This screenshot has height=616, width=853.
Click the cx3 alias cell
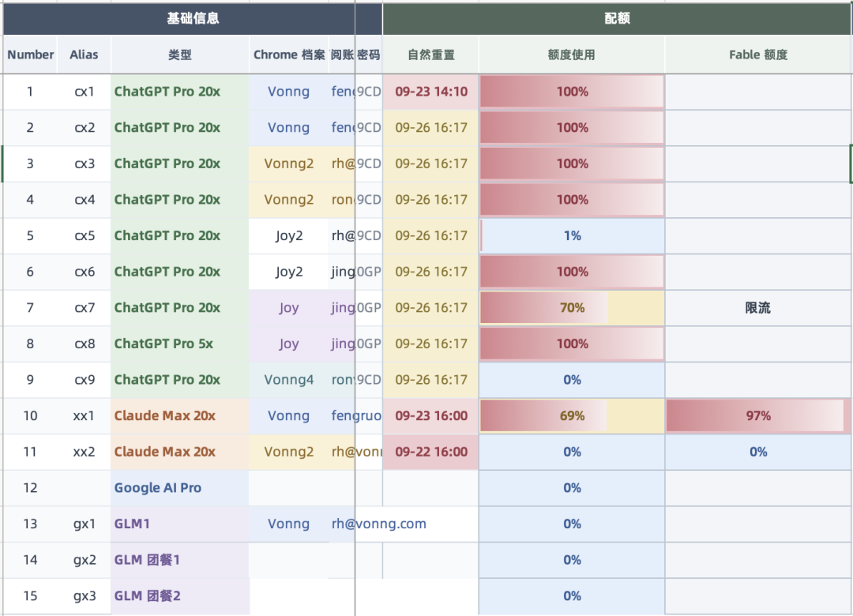click(85, 163)
